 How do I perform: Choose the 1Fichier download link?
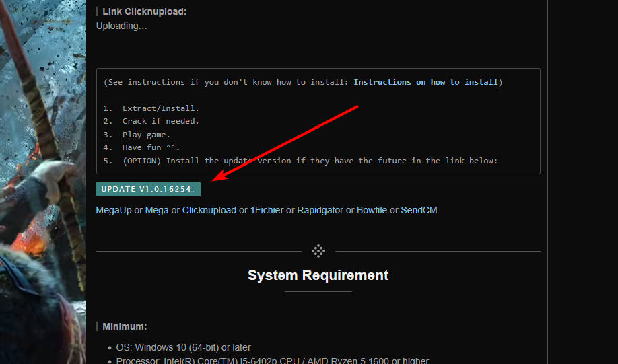coord(267,210)
